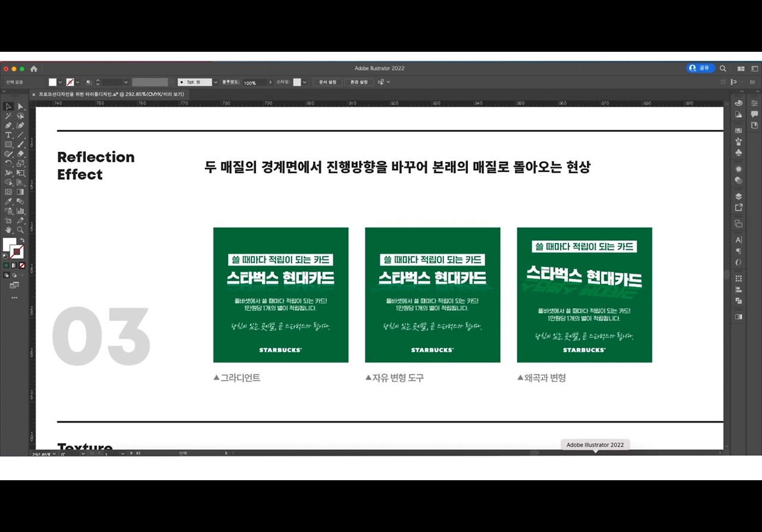Image resolution: width=762 pixels, height=532 pixels.
Task: Select the Artboard tool
Action: coord(8,221)
